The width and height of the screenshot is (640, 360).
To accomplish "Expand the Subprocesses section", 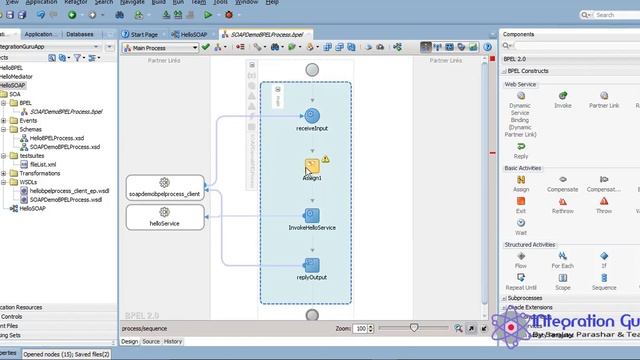I will coord(504,298).
